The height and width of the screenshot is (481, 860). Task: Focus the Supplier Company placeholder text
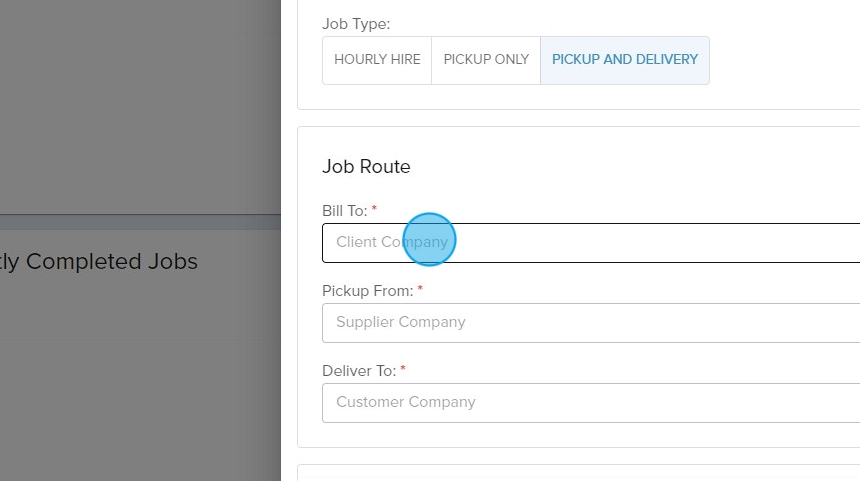point(401,323)
